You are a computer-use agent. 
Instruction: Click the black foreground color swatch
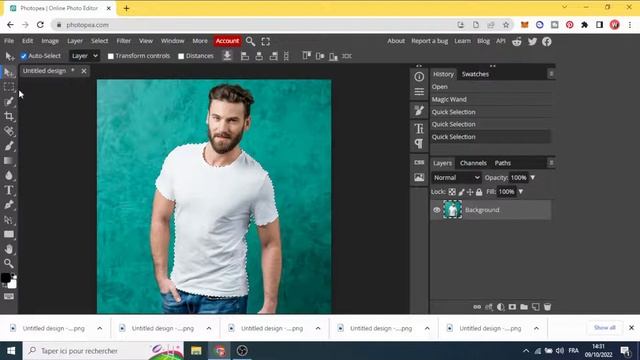tap(6, 278)
